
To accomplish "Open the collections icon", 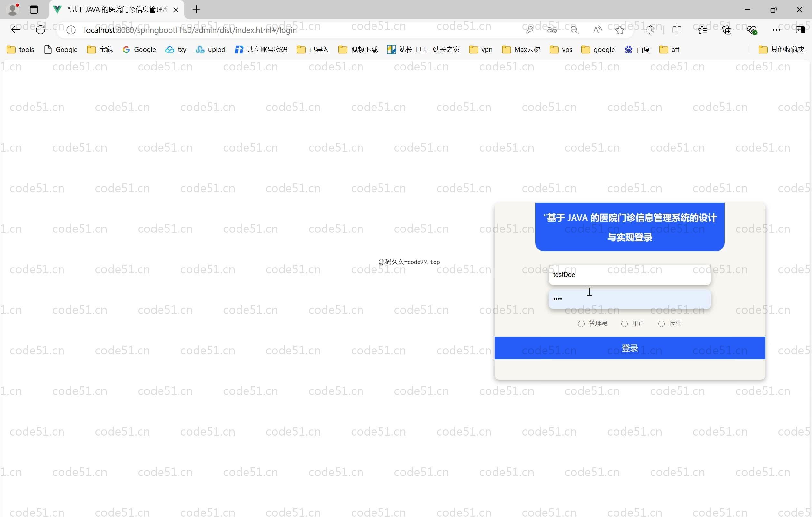I will click(x=727, y=30).
